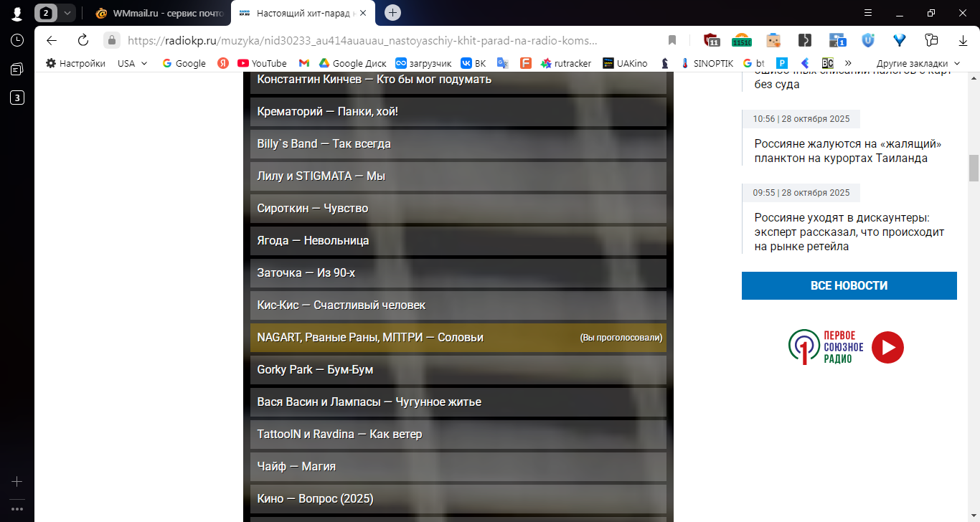Open the SINOPTIK weather bookmark

(x=707, y=63)
